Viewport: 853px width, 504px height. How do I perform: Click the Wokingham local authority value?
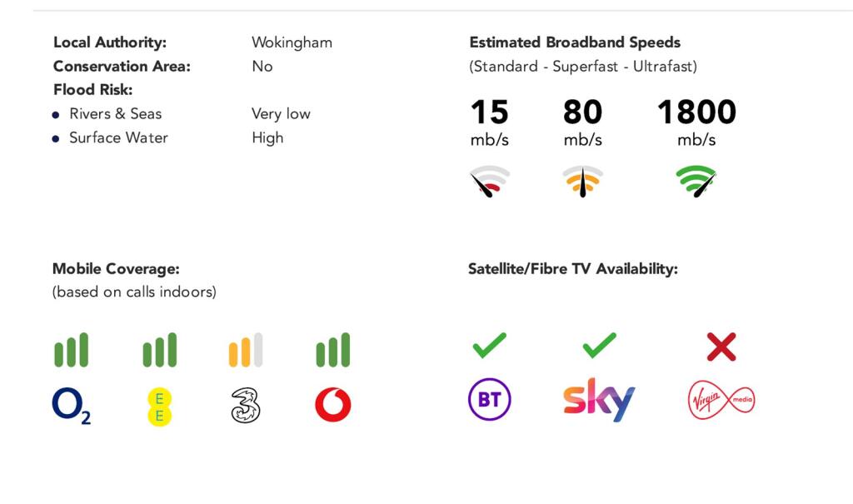coord(292,42)
